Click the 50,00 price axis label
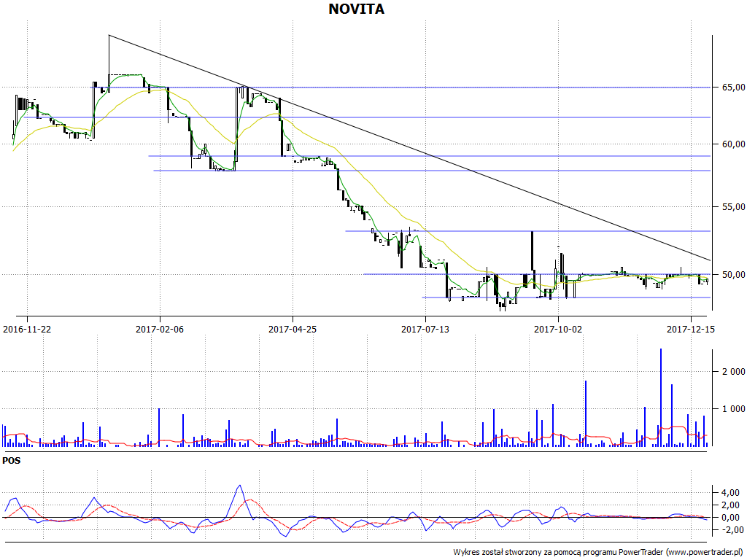This screenshot has width=747, height=560. click(734, 274)
